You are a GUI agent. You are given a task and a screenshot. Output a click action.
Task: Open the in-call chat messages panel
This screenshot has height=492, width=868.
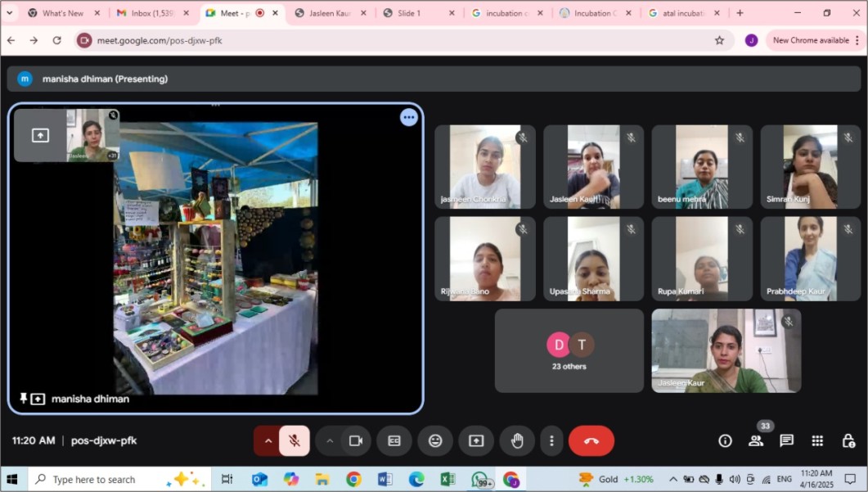[786, 440]
